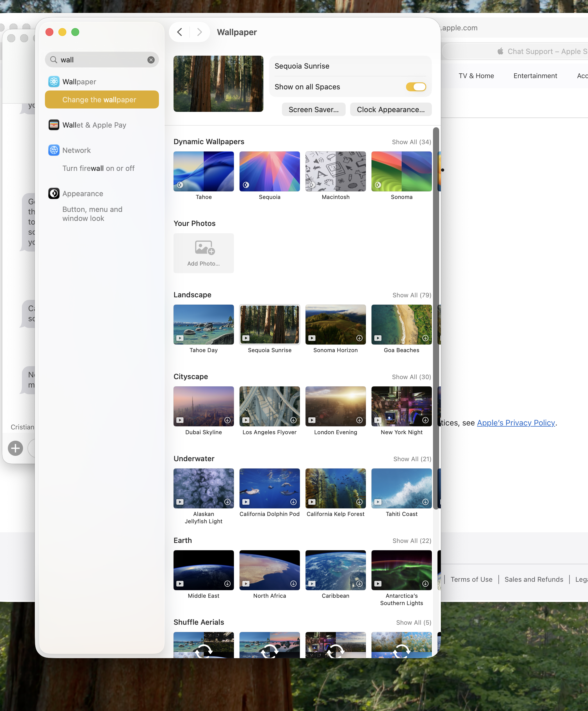This screenshot has height=711, width=588.
Task: Select Change the wallpaper search result
Action: point(101,99)
